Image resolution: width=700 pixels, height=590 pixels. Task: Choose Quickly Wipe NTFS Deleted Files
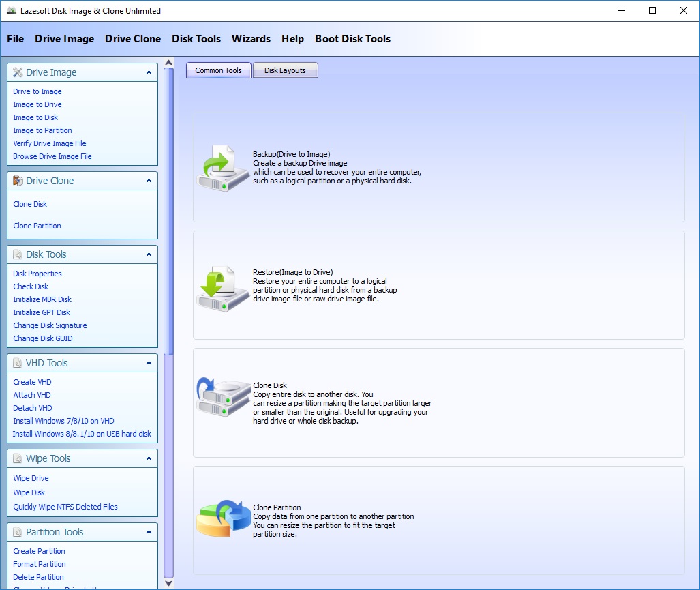(65, 507)
